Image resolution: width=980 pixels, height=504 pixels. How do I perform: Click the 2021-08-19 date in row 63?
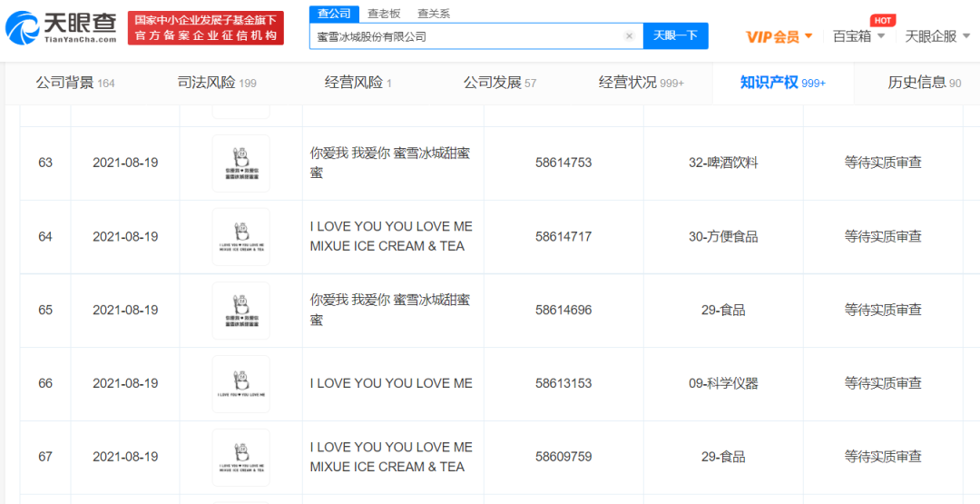(x=125, y=163)
